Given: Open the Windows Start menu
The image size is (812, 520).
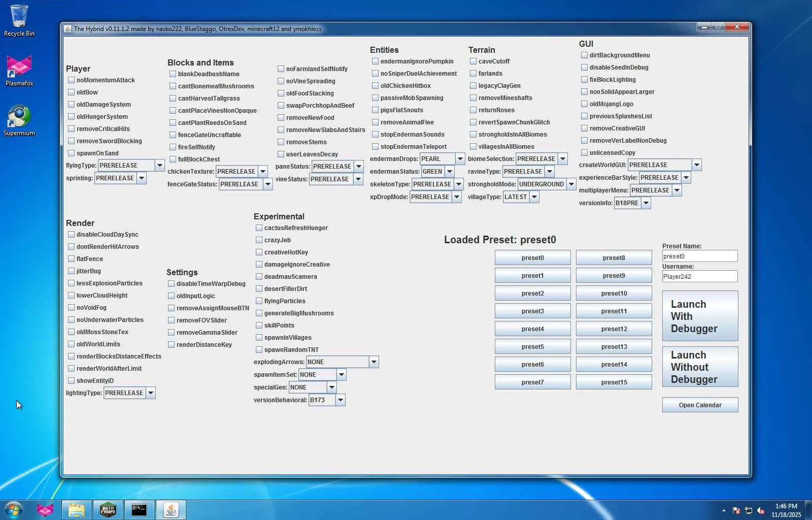Looking at the screenshot, I should click(x=14, y=510).
